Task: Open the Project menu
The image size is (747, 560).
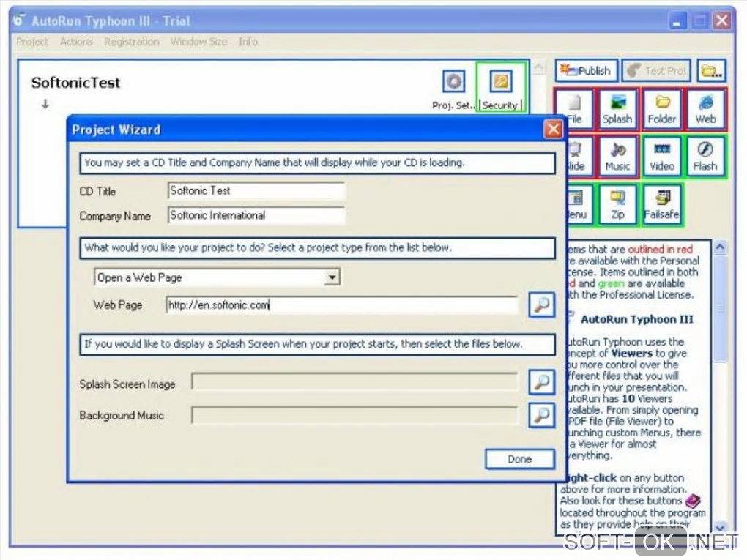Action: (x=32, y=42)
